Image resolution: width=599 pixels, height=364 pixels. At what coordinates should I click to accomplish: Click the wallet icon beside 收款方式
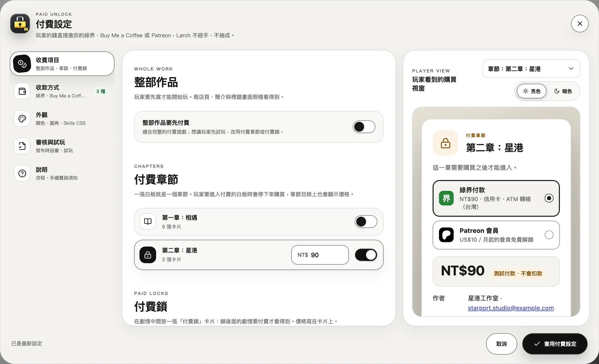pos(22,91)
